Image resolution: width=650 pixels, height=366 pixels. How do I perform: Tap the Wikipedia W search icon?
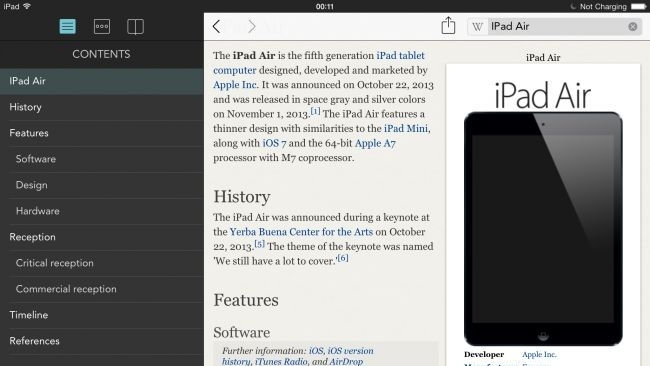point(477,27)
